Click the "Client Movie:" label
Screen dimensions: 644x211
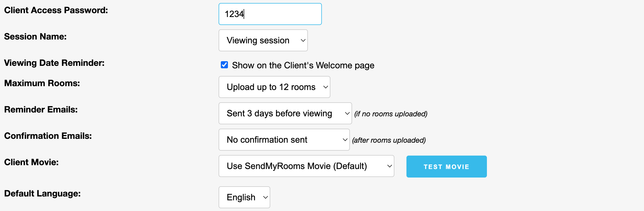tap(31, 162)
